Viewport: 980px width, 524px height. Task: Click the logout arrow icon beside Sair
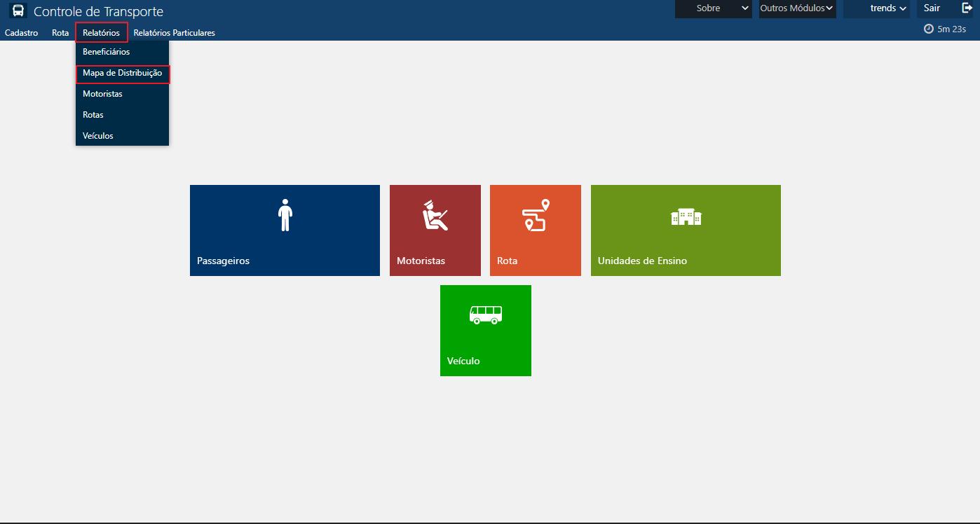[x=967, y=8]
